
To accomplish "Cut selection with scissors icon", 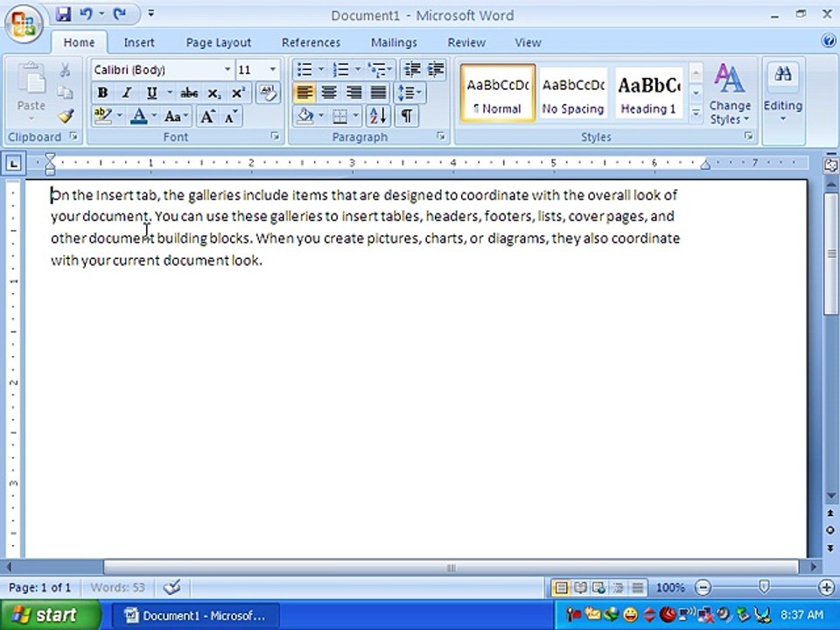I will click(x=65, y=70).
